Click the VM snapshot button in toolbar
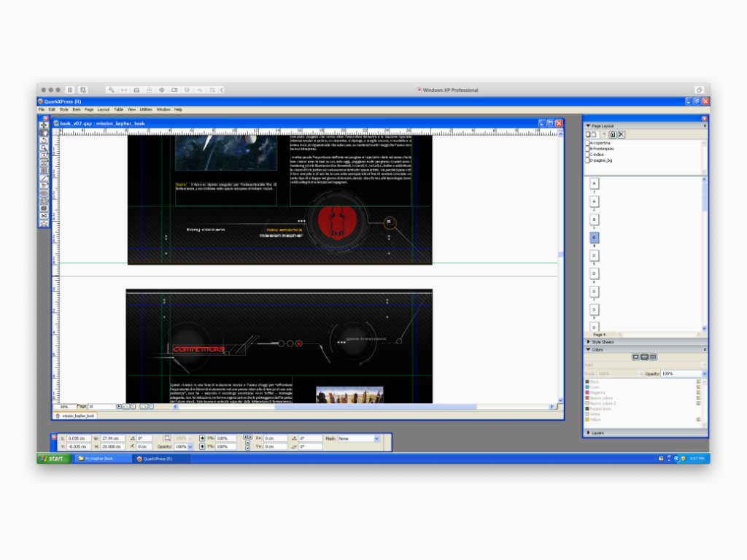Viewport: 747px width, 560px height. tap(83, 90)
